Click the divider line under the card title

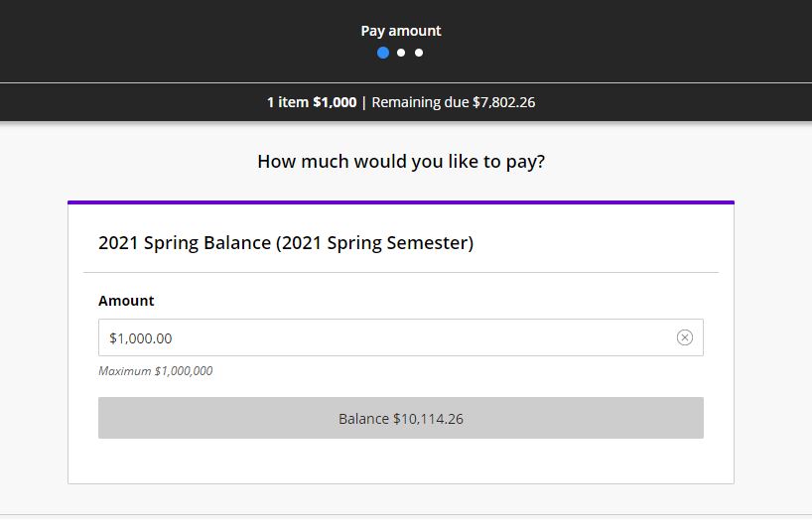[x=401, y=272]
